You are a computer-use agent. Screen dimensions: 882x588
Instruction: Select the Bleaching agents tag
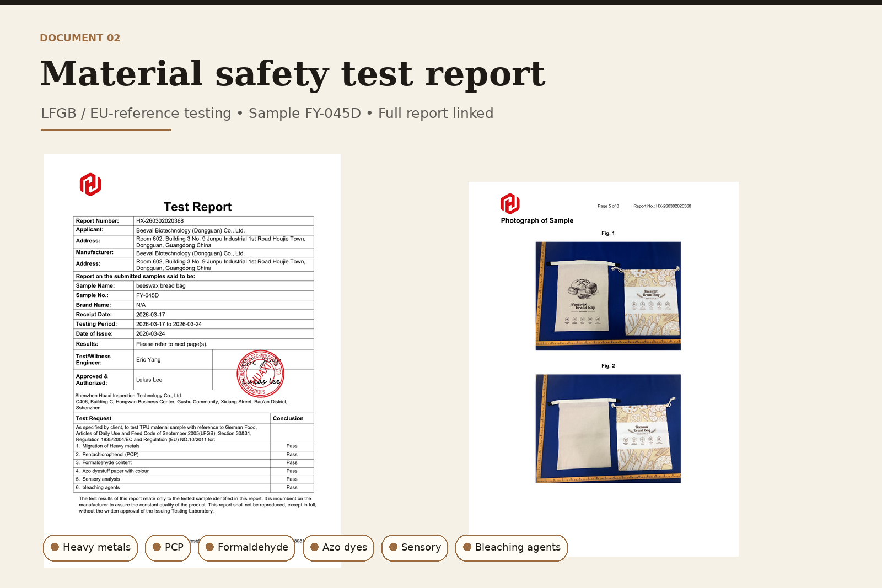512,548
